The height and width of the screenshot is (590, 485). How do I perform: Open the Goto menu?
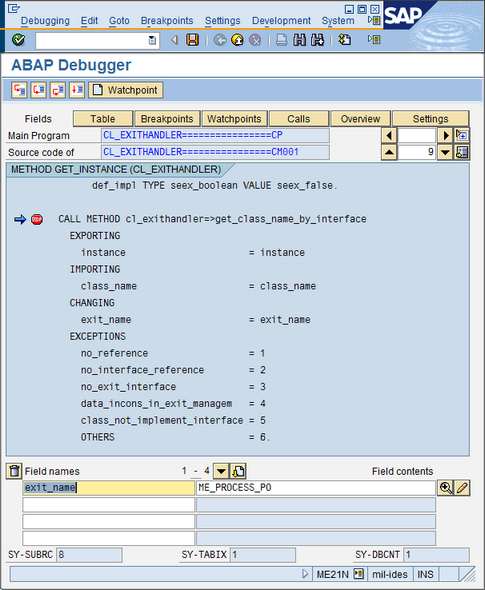coord(119,21)
